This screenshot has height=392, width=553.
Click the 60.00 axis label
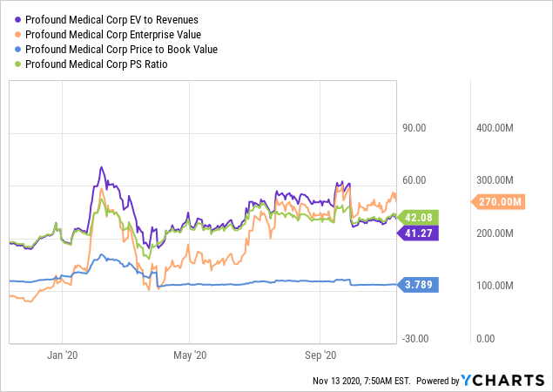415,180
